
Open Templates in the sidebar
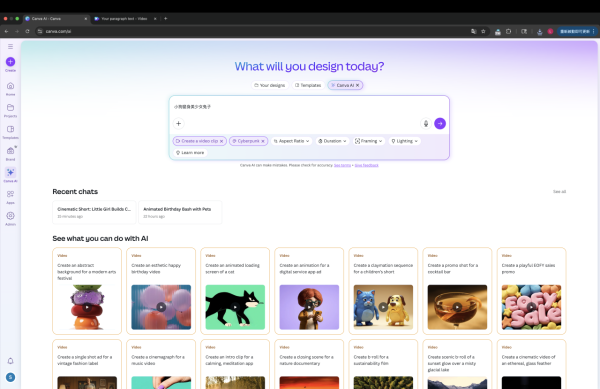point(10,132)
